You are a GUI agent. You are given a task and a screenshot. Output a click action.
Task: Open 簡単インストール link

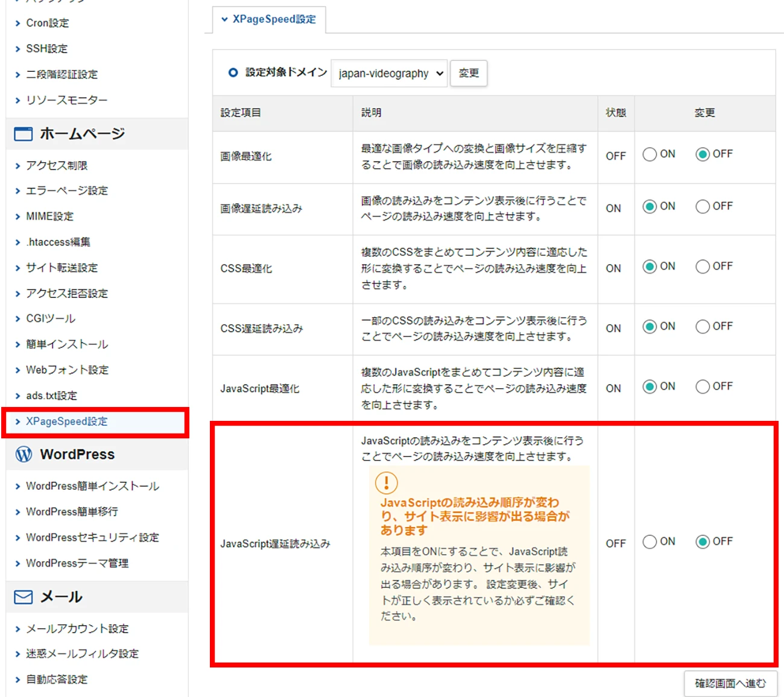[x=67, y=344]
